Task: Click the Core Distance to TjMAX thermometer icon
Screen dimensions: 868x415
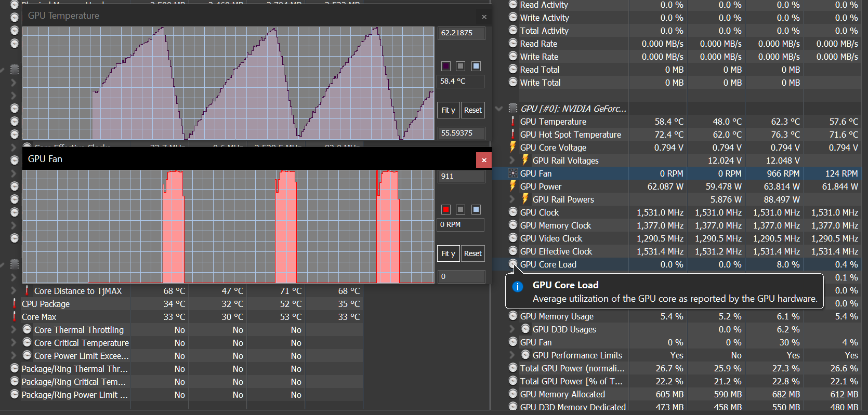Action: click(27, 291)
